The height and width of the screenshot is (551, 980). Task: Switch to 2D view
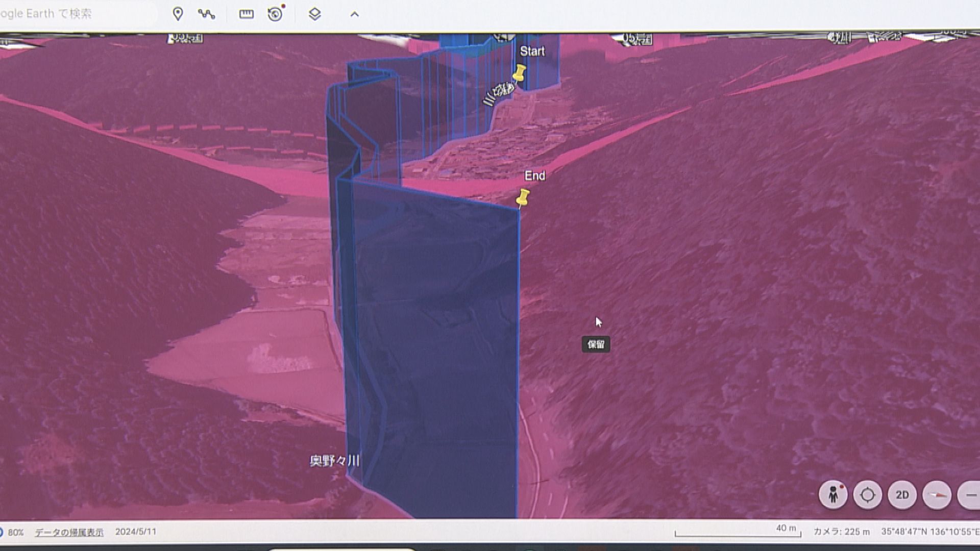pos(902,494)
